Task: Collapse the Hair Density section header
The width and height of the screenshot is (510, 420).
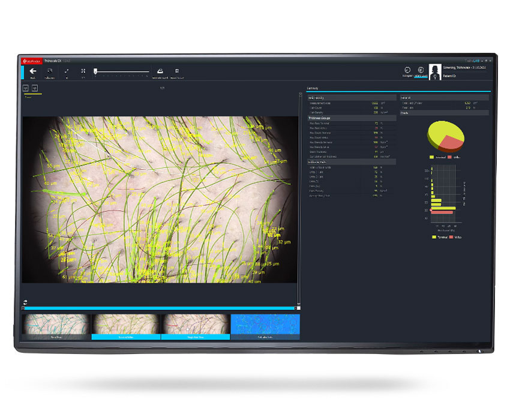Action: click(351, 97)
